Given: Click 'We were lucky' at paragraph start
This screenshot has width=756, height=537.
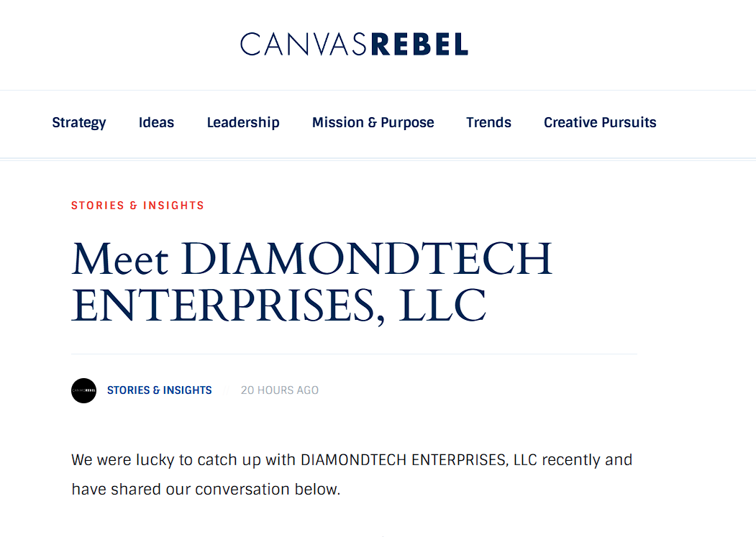Looking at the screenshot, I should point(123,460).
